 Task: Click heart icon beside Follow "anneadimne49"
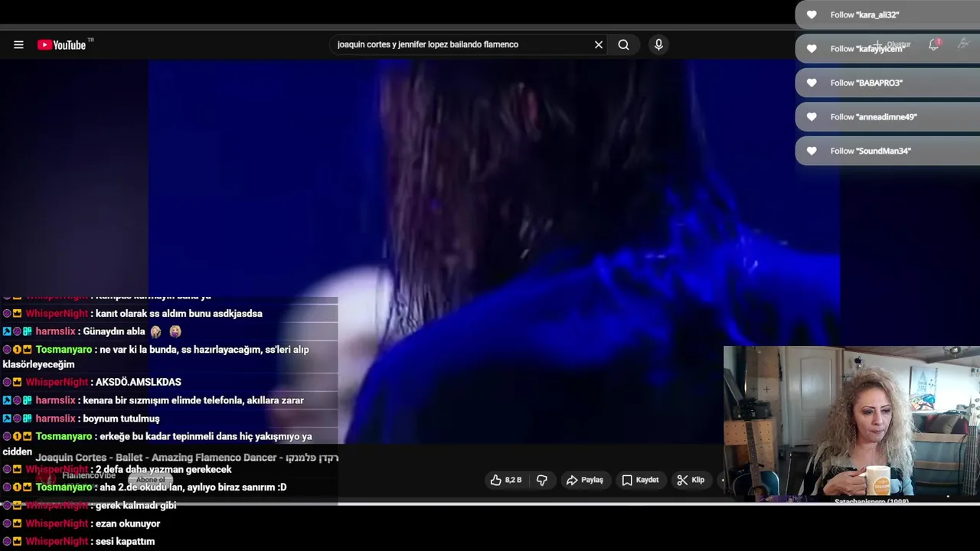point(812,116)
